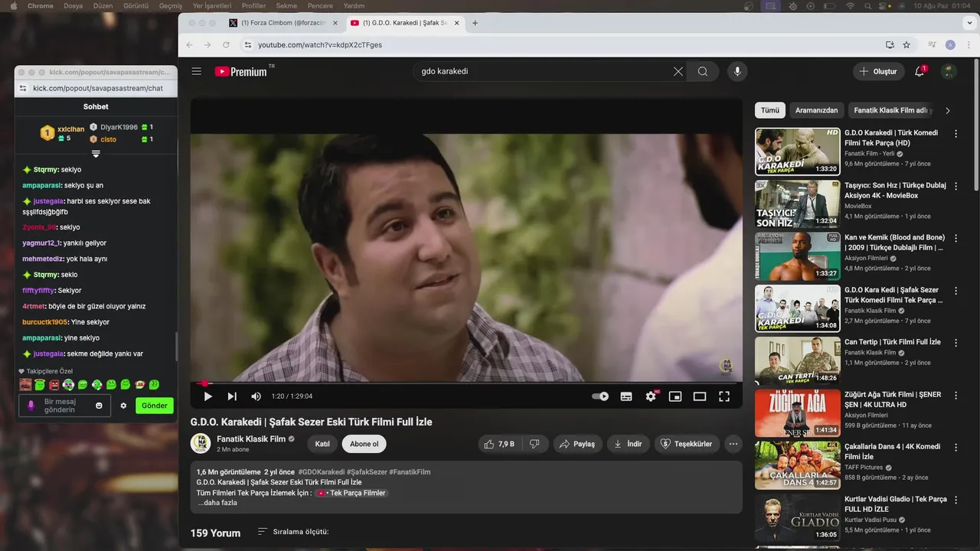Open the Profiller menu in the menu bar
Viewport: 980px width, 551px height.
(254, 5)
